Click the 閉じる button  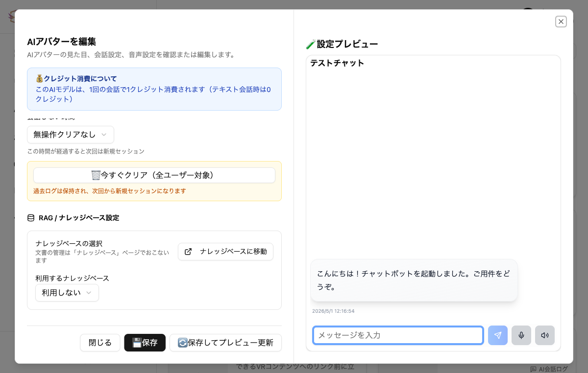(x=100, y=343)
